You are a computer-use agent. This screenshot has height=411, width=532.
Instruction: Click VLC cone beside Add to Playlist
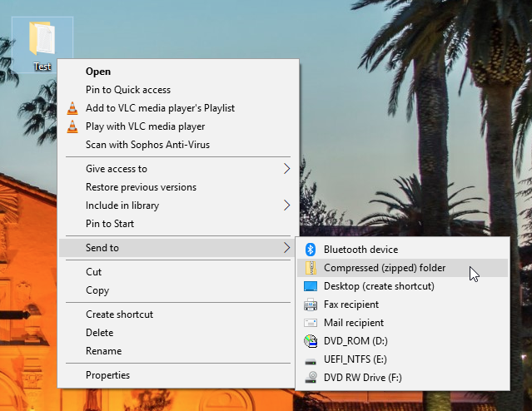coord(72,108)
